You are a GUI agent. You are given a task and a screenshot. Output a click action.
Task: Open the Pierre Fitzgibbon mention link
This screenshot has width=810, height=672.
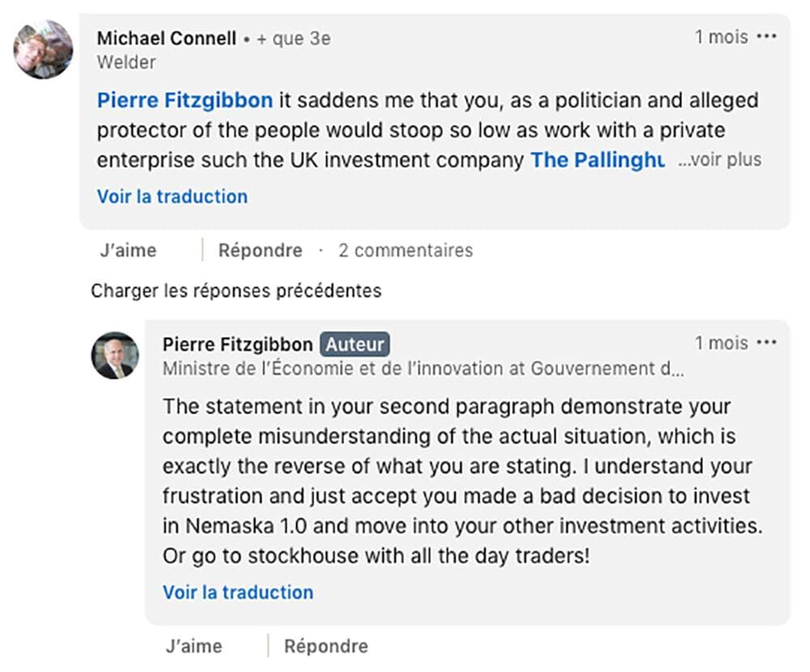click(x=185, y=100)
